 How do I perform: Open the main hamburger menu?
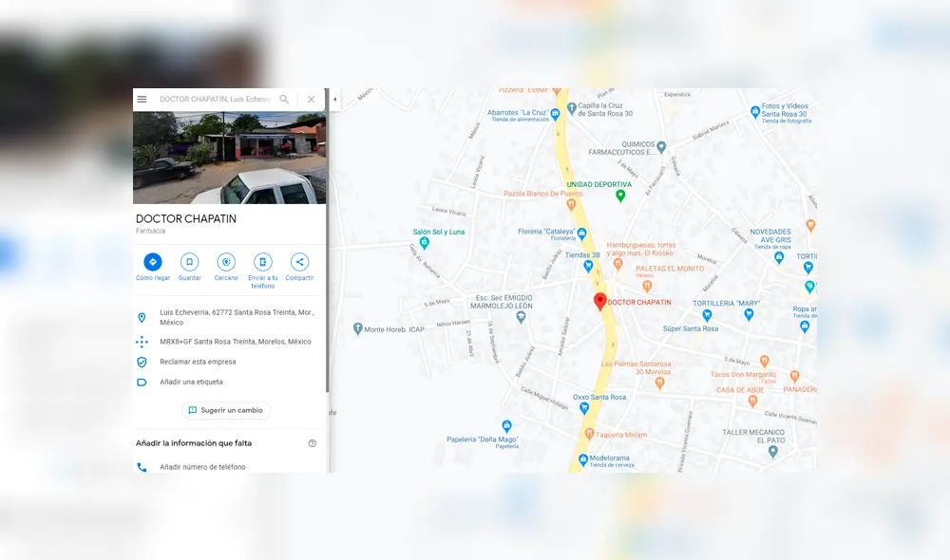pos(141,99)
